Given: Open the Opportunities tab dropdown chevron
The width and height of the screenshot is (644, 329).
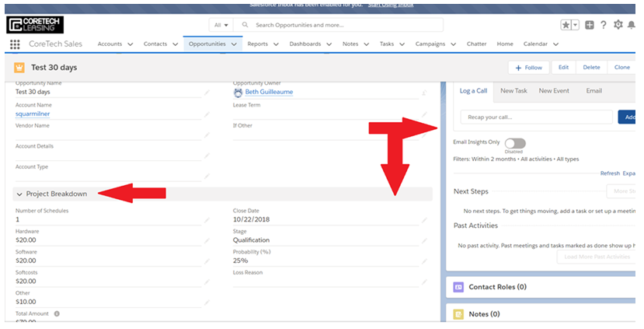Looking at the screenshot, I should pyautogui.click(x=234, y=44).
